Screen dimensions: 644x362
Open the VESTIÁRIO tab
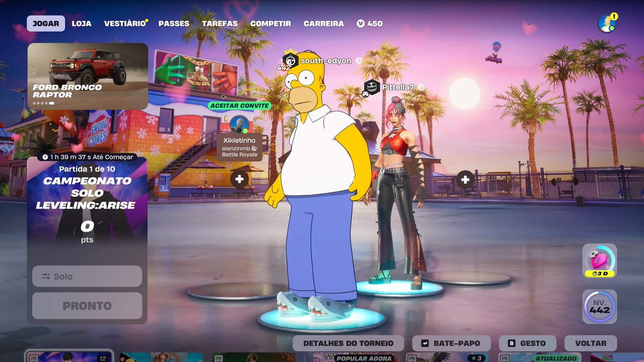click(125, 24)
